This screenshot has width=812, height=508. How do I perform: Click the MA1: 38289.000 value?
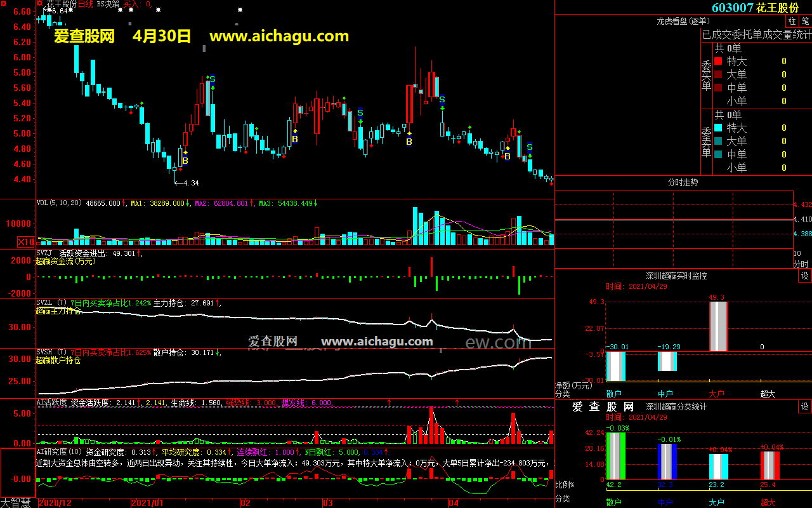(x=157, y=203)
